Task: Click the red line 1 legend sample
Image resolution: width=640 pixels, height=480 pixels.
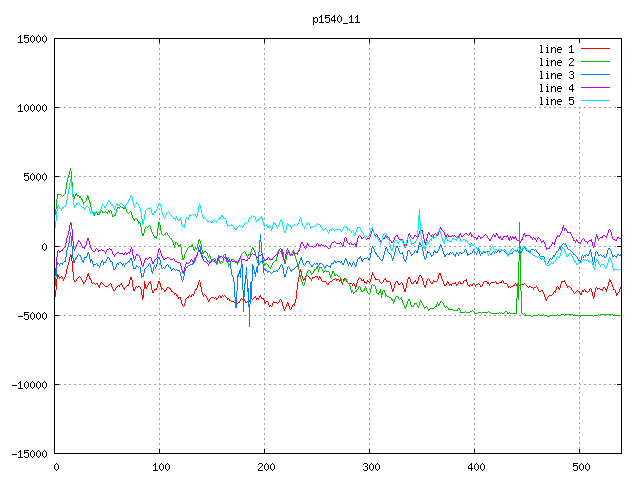Action: [x=595, y=49]
